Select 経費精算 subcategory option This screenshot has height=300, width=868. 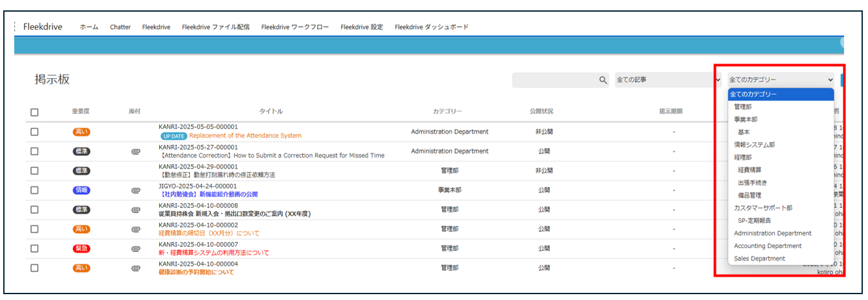(781, 170)
